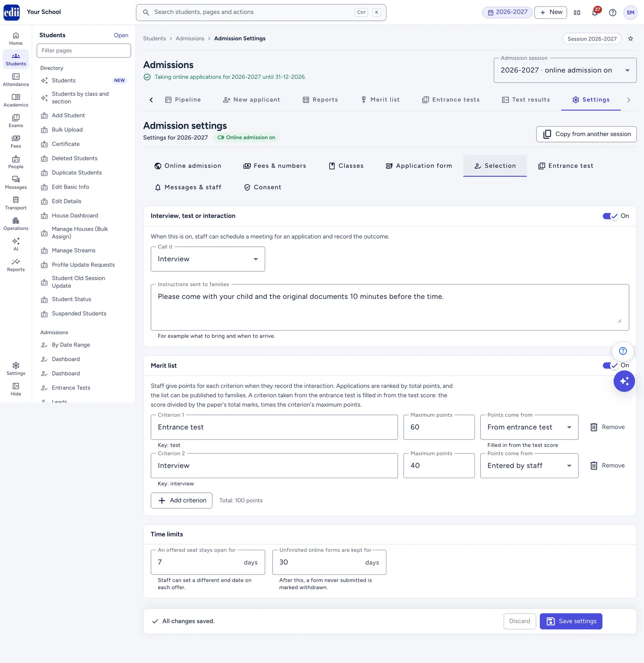The image size is (644, 663).
Task: Click the Add criterion button
Action: pyautogui.click(x=182, y=500)
